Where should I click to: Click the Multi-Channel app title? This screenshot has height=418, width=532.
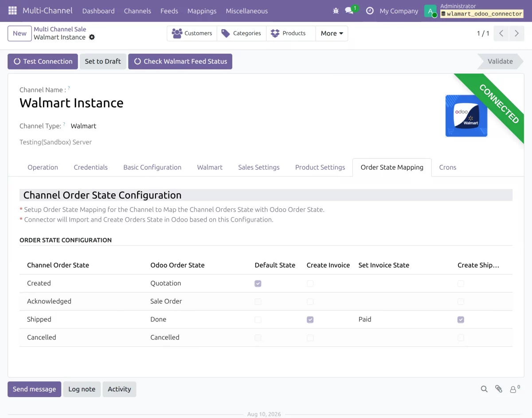pos(47,11)
